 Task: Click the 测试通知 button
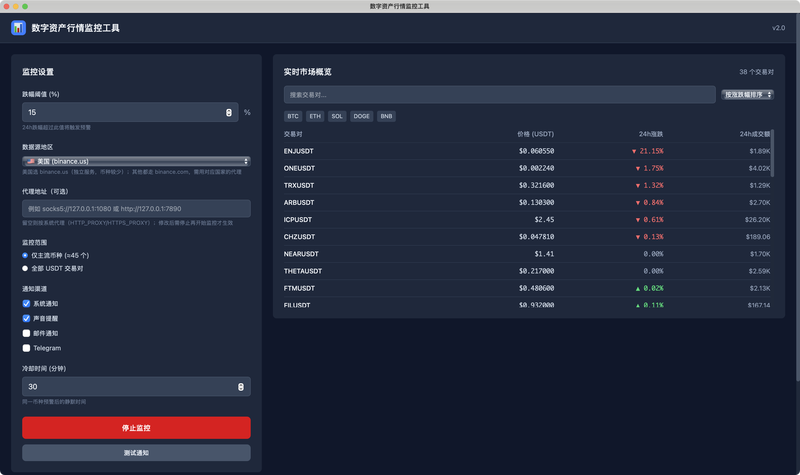tap(136, 453)
